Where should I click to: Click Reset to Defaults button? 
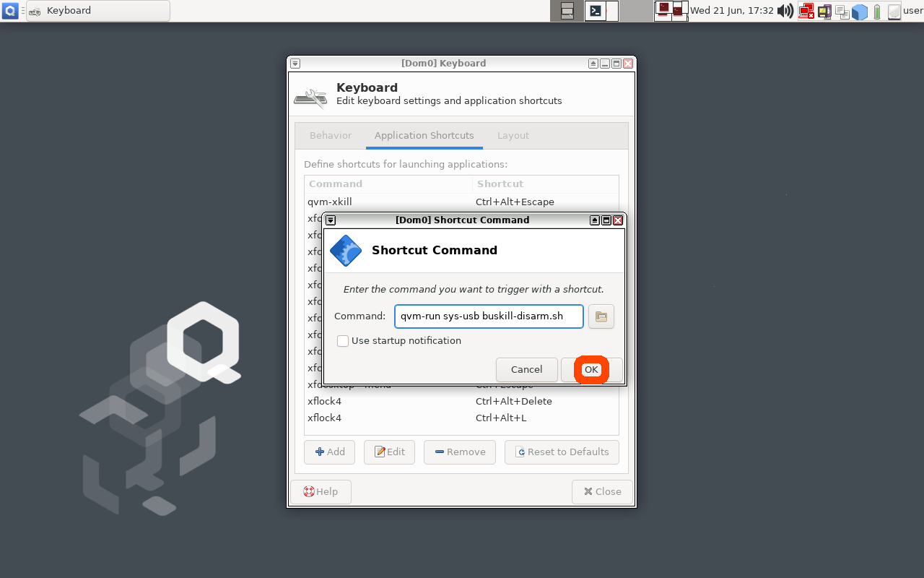click(x=562, y=452)
